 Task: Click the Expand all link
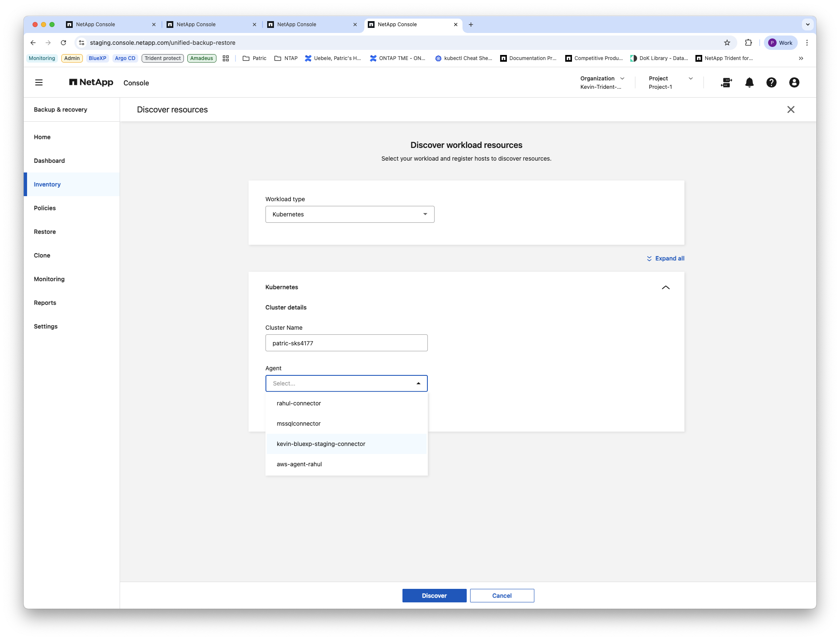tap(665, 258)
